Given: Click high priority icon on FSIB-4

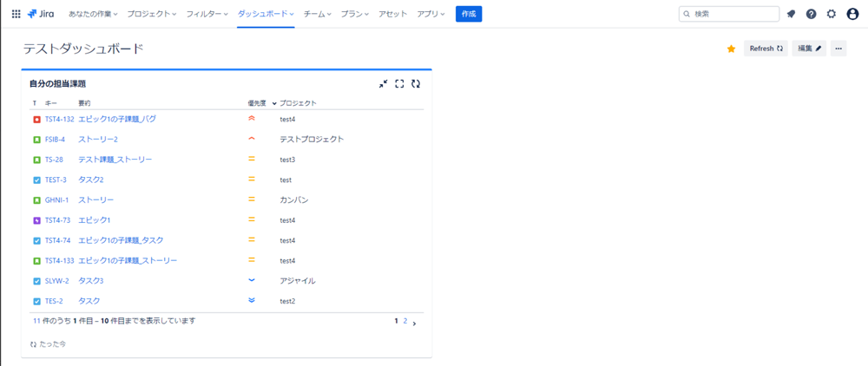Looking at the screenshot, I should (x=252, y=138).
